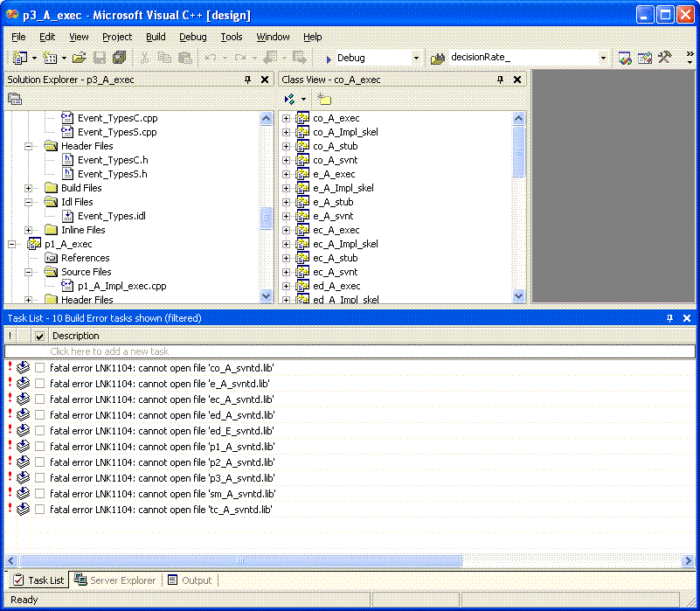Click the Class View New Folder icon
700x611 pixels.
coord(323,99)
